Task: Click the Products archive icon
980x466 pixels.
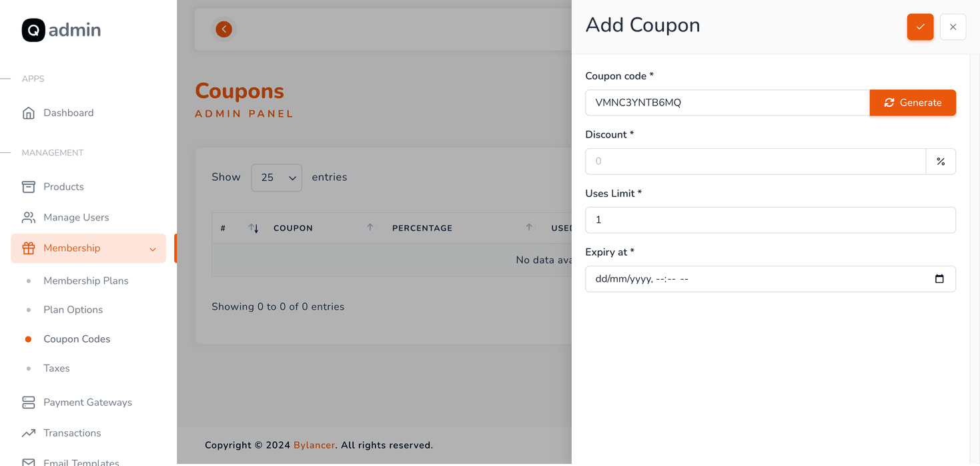Action: (x=28, y=187)
